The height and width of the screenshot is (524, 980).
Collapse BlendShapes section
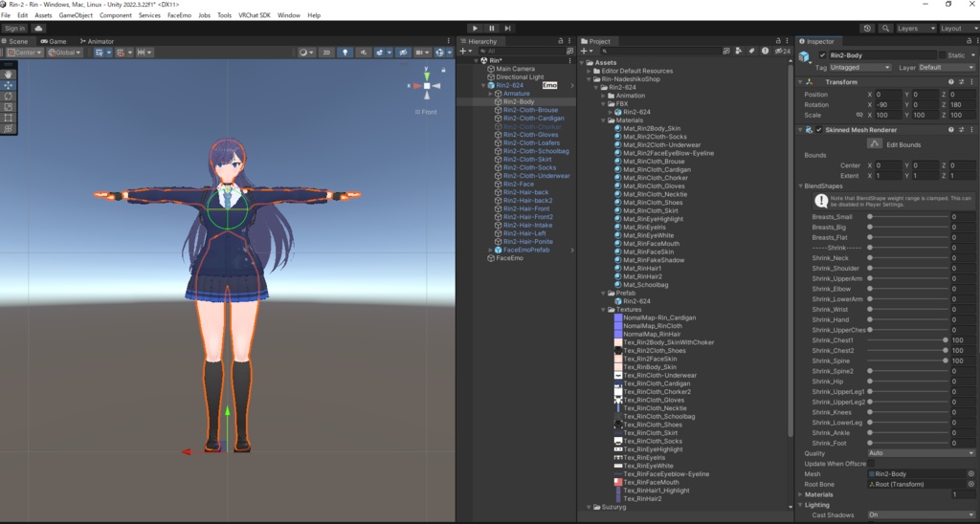tap(801, 186)
